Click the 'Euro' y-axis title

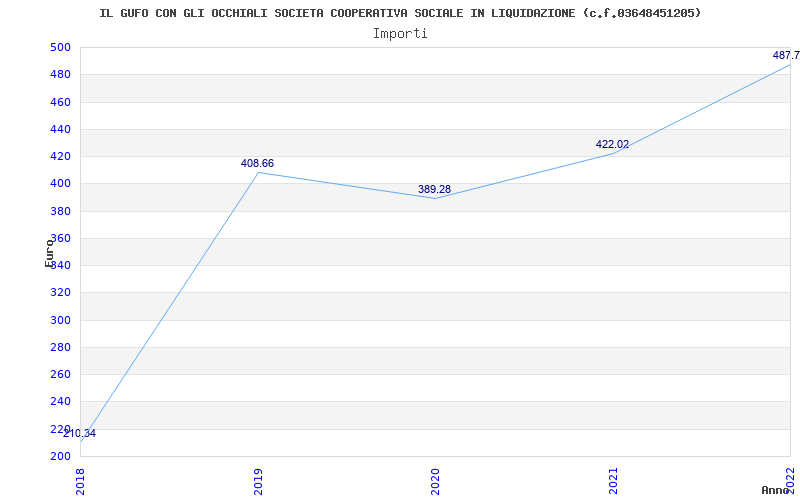[49, 253]
